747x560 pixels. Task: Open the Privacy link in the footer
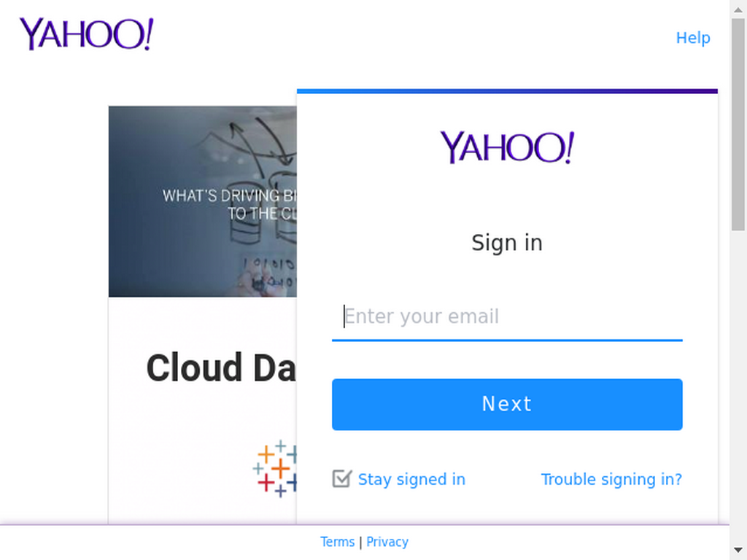point(387,542)
